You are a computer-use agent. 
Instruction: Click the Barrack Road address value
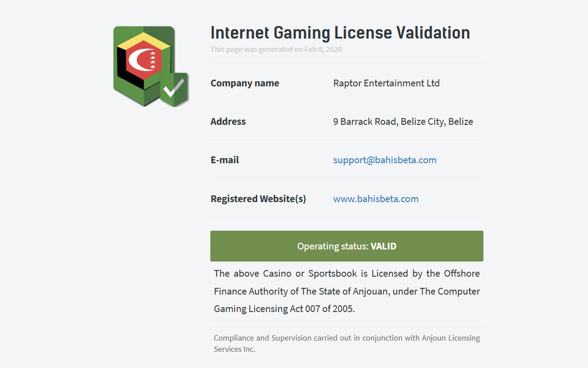pyautogui.click(x=403, y=122)
